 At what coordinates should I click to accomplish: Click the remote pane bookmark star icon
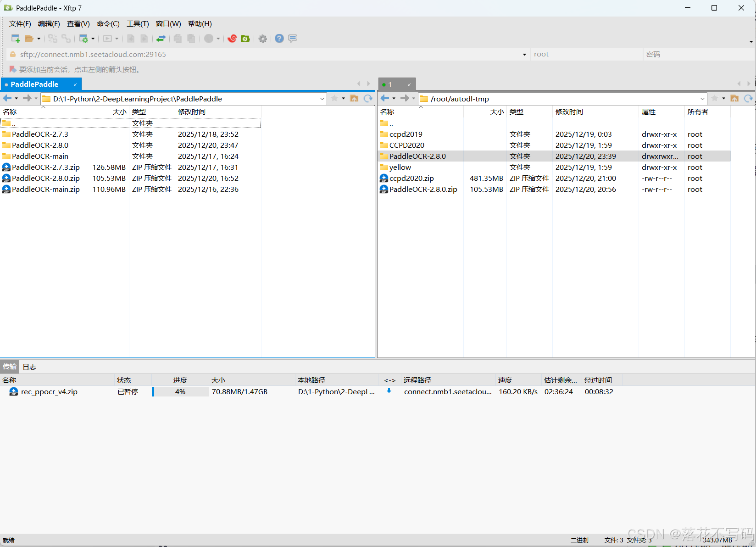pyautogui.click(x=715, y=98)
